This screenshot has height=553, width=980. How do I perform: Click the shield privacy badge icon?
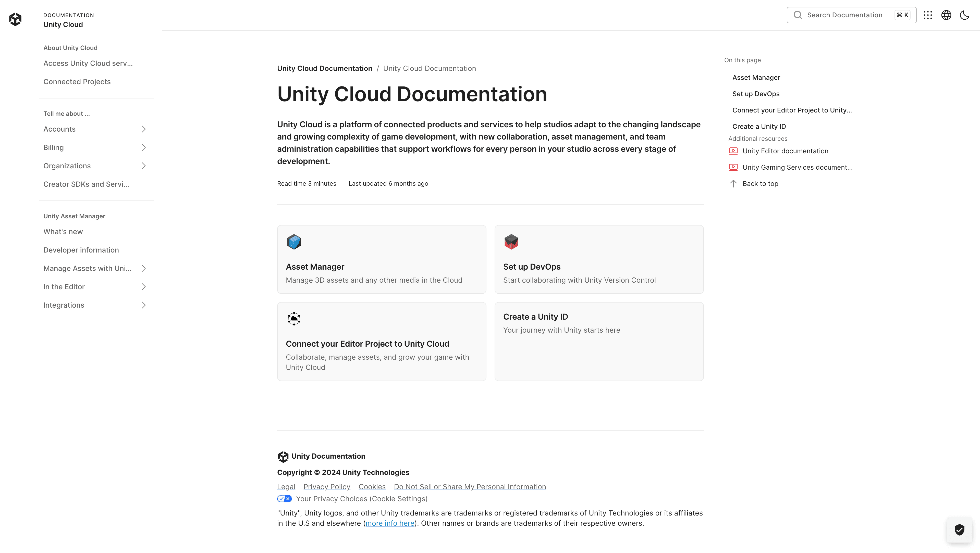(x=959, y=530)
